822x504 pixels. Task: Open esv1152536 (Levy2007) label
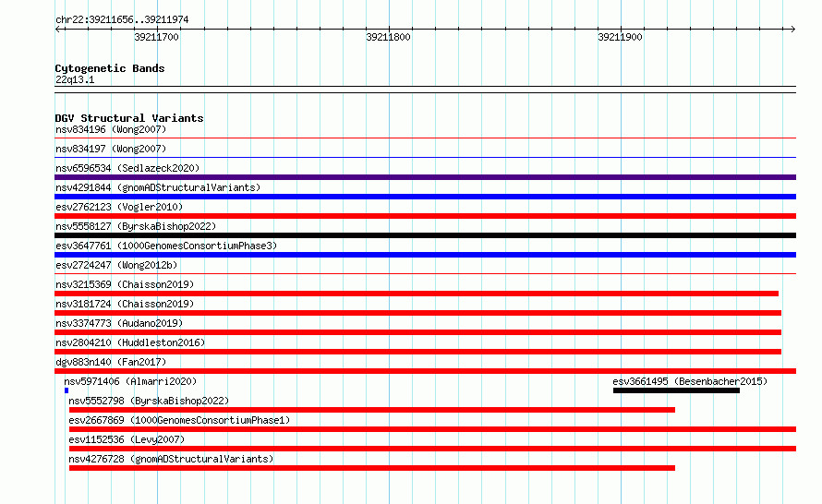coord(127,439)
